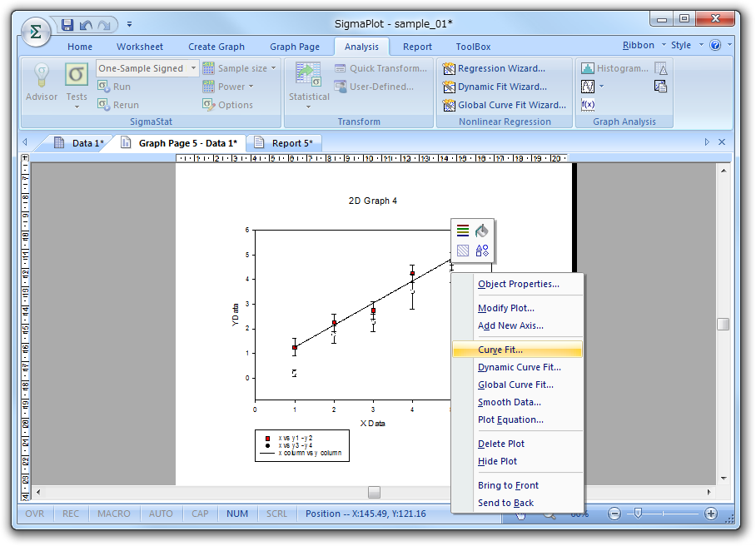Open the Statistical transform dropdown
The width and height of the screenshot is (756, 546).
(309, 86)
